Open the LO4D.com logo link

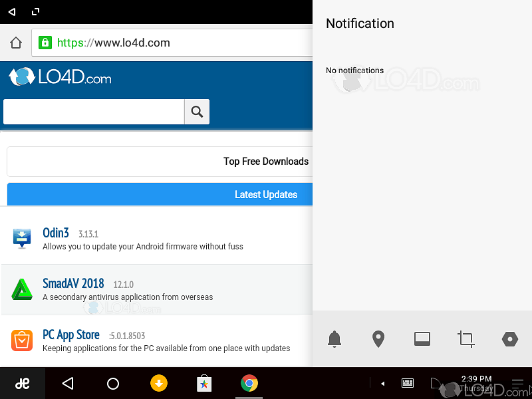point(60,76)
